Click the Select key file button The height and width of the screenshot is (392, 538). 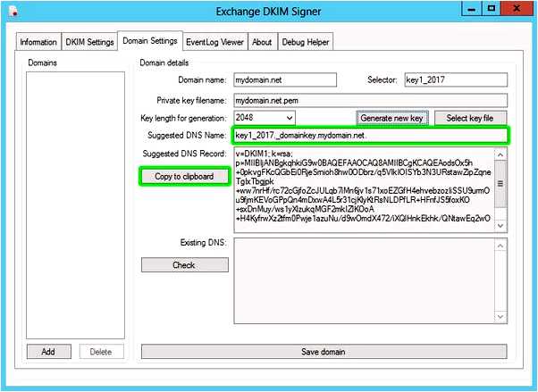pyautogui.click(x=470, y=118)
